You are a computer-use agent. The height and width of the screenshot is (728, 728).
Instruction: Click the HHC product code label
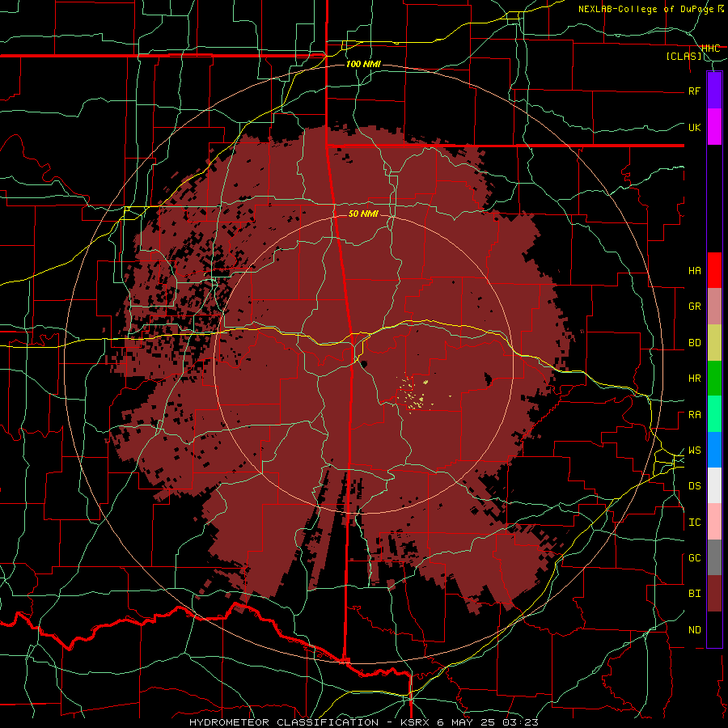coord(711,48)
